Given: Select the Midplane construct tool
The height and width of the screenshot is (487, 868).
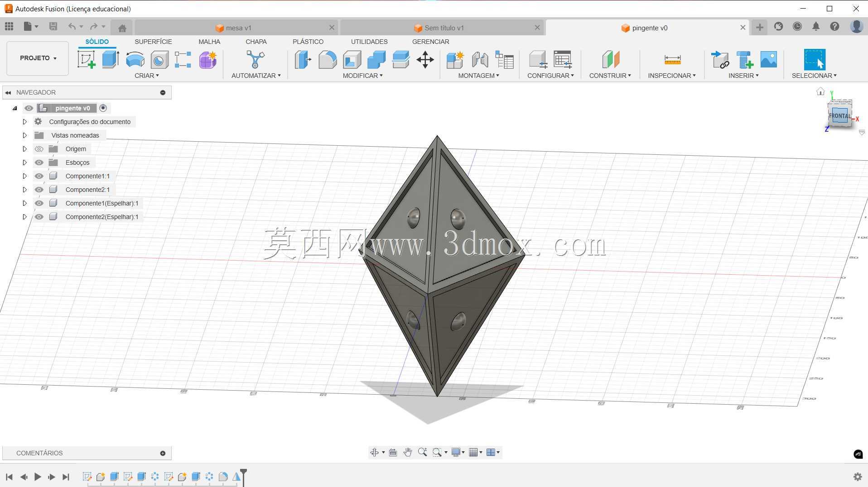Looking at the screenshot, I should (x=610, y=60).
